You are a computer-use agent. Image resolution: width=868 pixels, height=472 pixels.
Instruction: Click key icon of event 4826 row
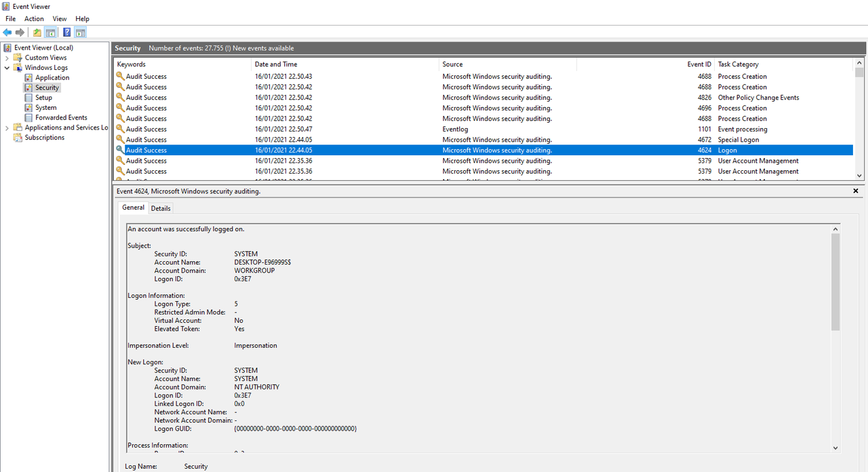click(x=120, y=98)
